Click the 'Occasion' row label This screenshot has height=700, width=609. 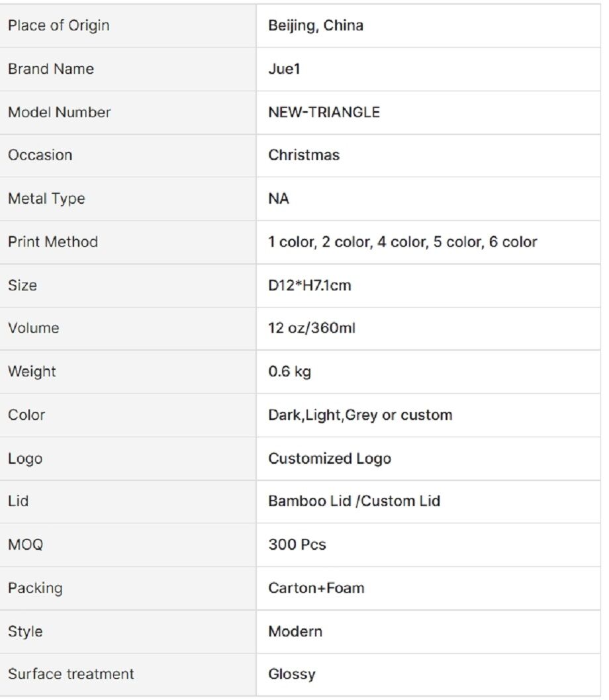click(40, 155)
